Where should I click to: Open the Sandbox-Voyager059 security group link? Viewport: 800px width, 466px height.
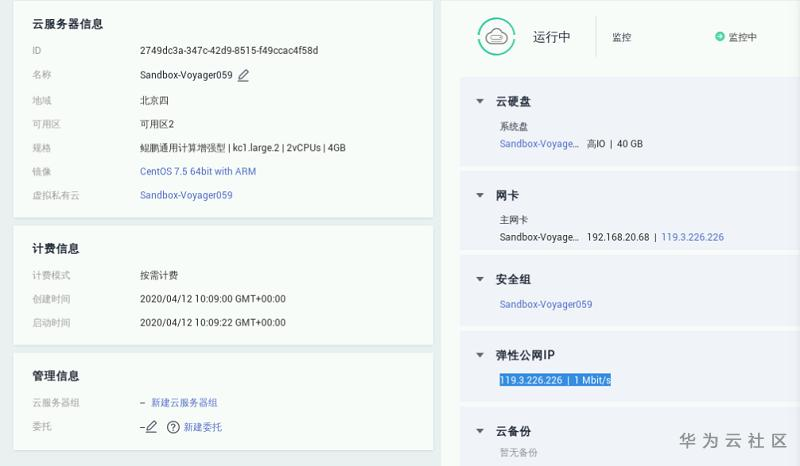[546, 304]
